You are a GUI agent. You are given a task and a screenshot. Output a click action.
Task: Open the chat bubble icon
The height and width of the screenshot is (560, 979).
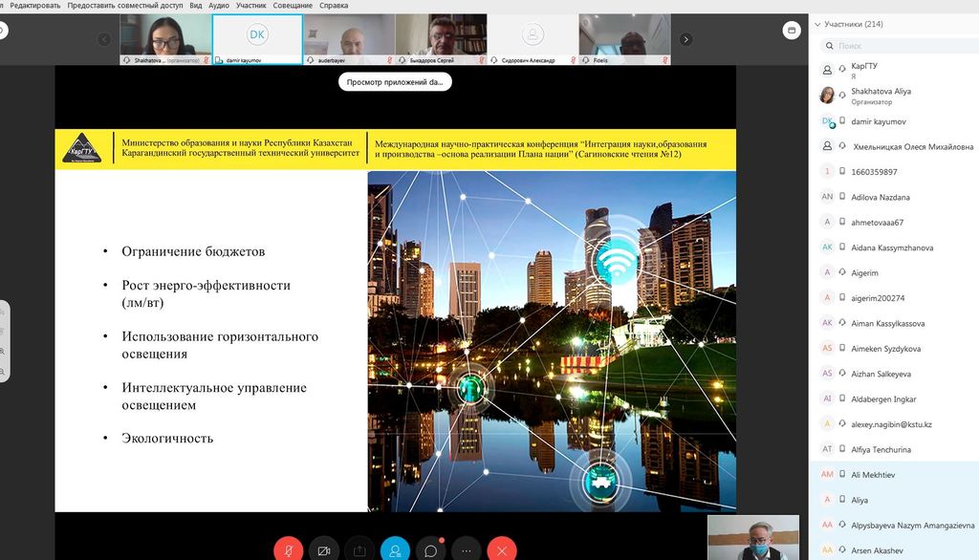pos(431,550)
